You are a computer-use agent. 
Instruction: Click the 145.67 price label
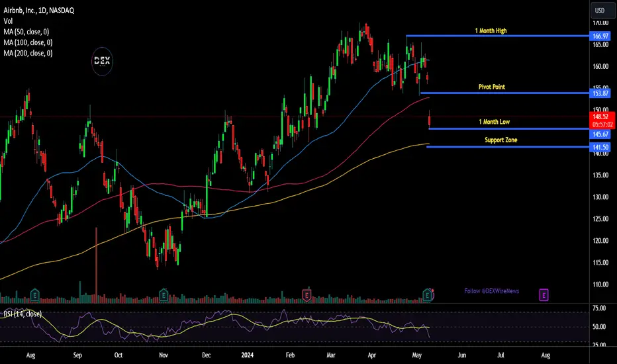click(600, 134)
